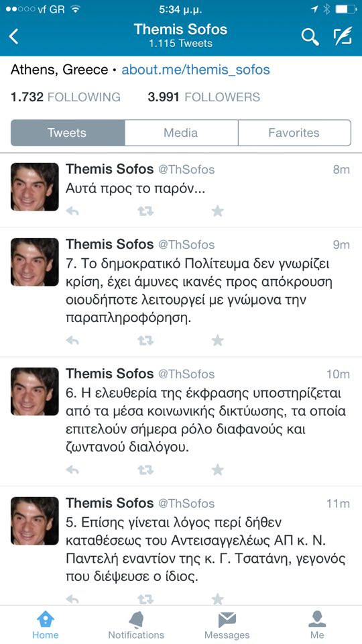This screenshot has height=644, width=362.
Task: Switch to the Favorites tab
Action: [x=294, y=133]
